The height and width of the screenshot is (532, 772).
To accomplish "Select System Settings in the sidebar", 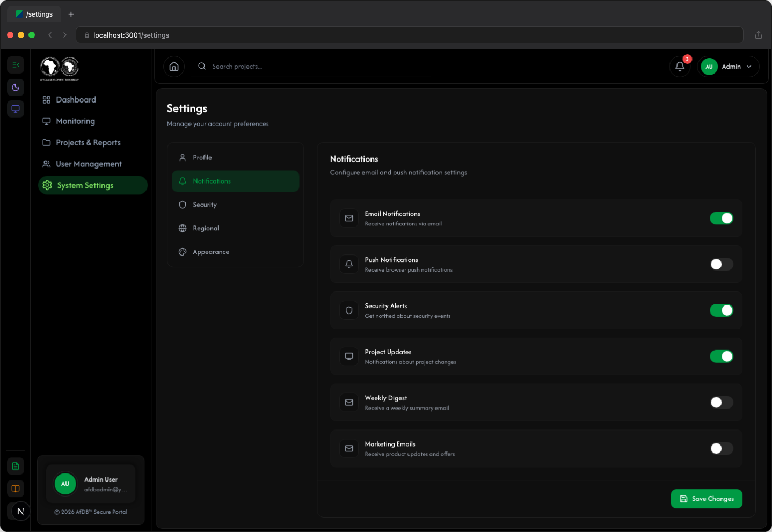I will coord(92,185).
